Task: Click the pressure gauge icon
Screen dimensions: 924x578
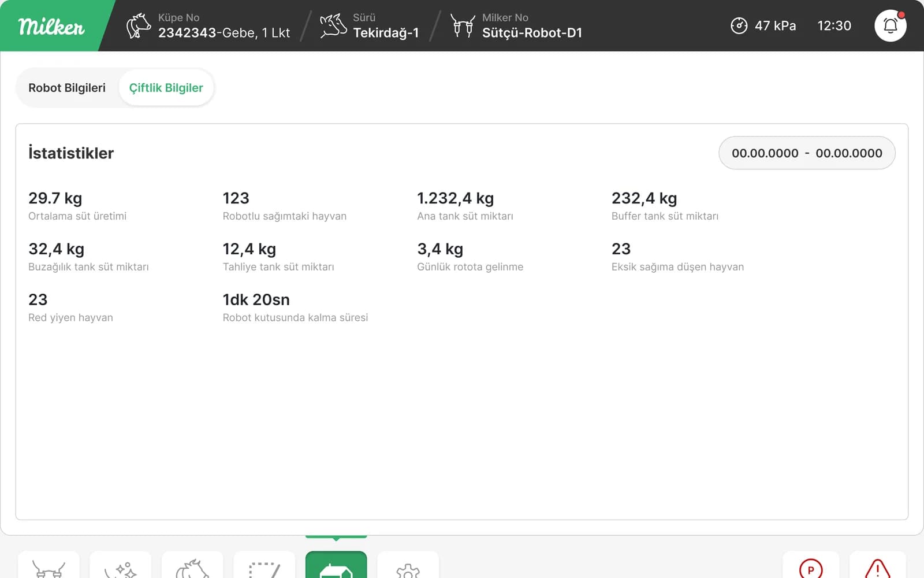Action: pyautogui.click(x=739, y=25)
